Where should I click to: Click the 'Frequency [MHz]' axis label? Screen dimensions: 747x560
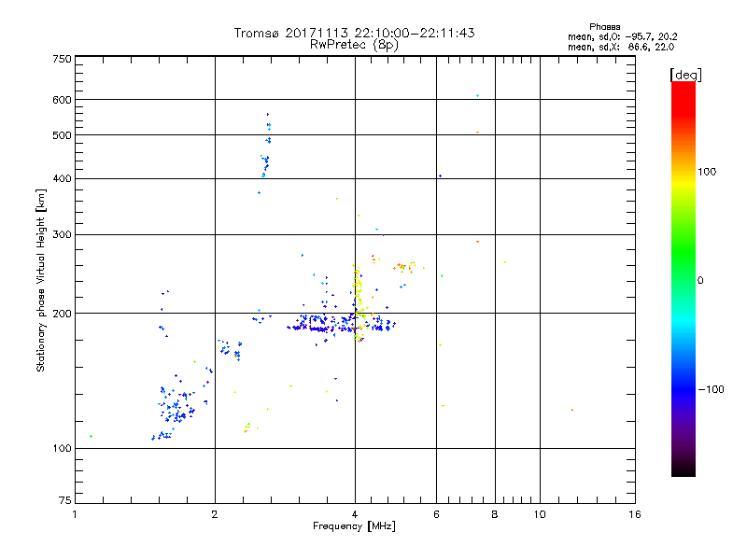click(x=354, y=526)
